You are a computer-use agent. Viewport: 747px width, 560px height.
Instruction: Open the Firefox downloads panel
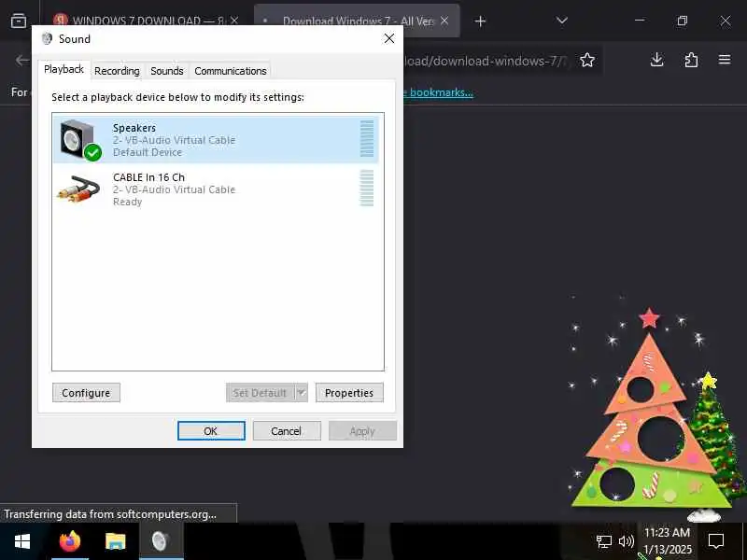657,60
